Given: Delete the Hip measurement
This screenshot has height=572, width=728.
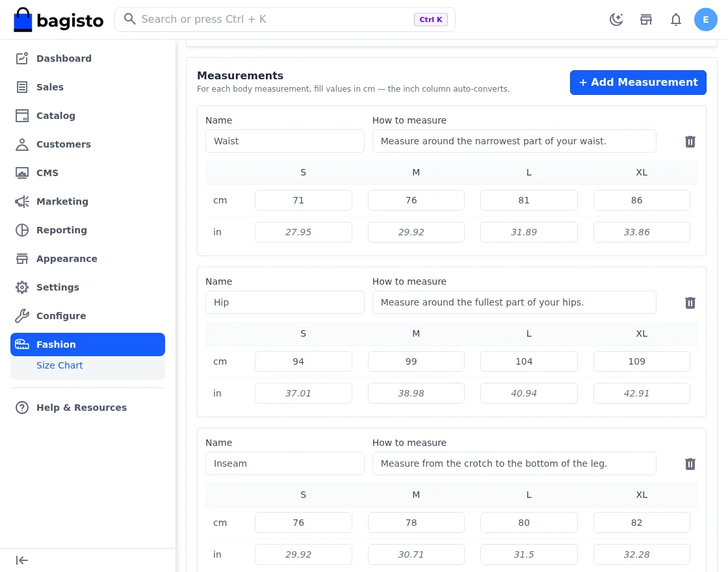Looking at the screenshot, I should 690,303.
